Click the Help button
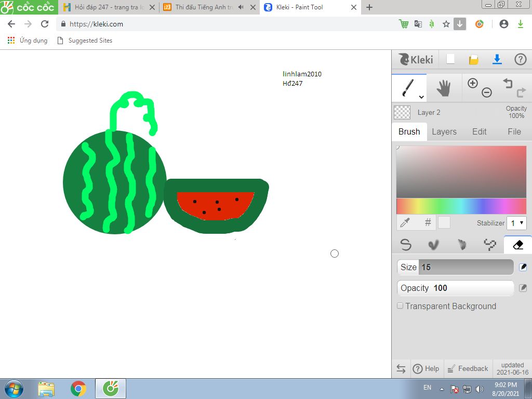This screenshot has width=532, height=399. coord(426,368)
